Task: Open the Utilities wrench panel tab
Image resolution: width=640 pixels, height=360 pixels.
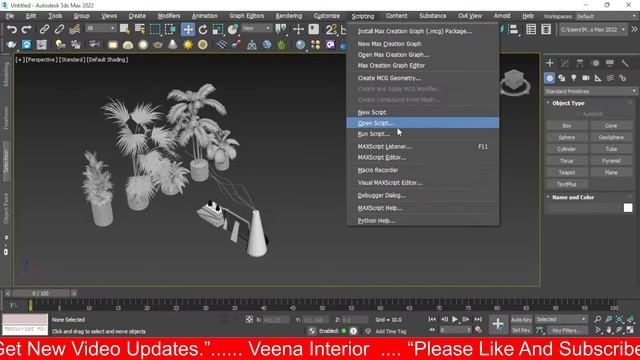Action: pyautogui.click(x=625, y=63)
